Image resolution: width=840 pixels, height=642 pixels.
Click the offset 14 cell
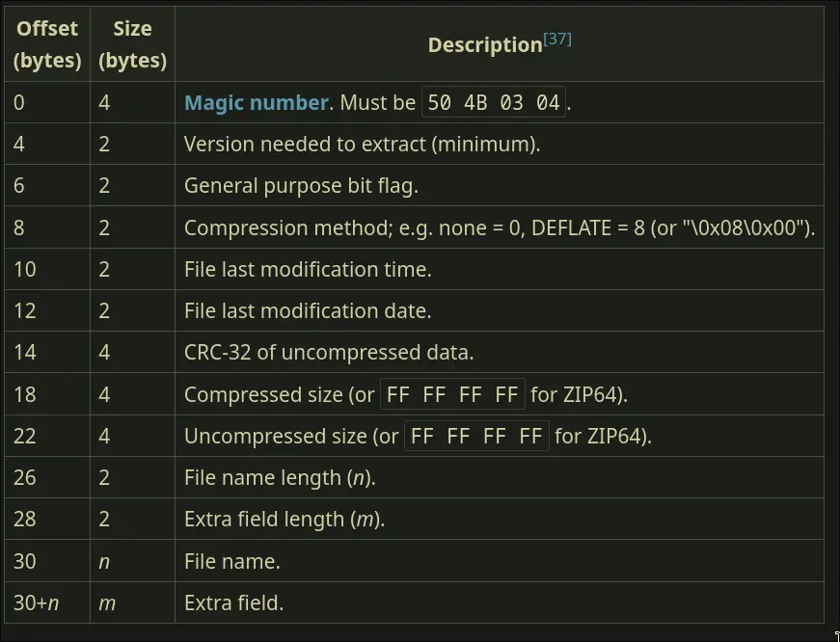[x=25, y=352]
